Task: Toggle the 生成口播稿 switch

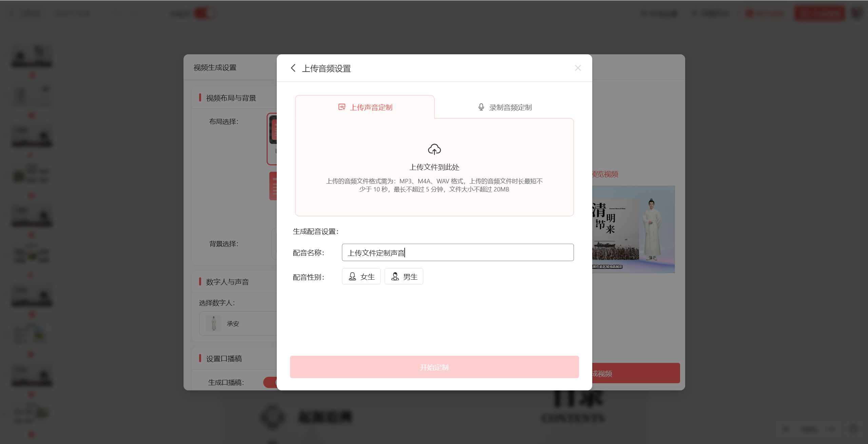Action: tap(270, 382)
